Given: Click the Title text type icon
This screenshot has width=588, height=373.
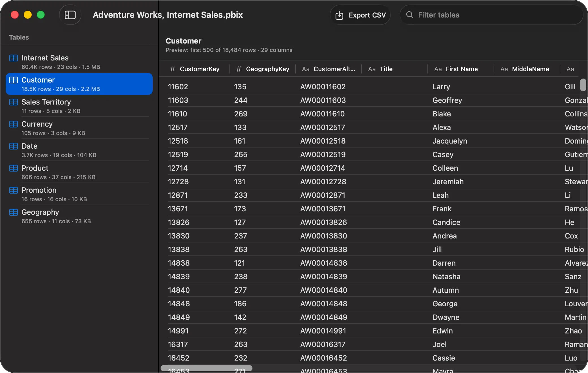Looking at the screenshot, I should [372, 69].
